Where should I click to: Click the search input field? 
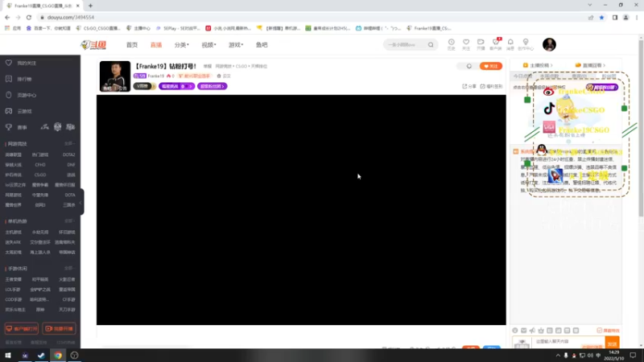tap(407, 45)
